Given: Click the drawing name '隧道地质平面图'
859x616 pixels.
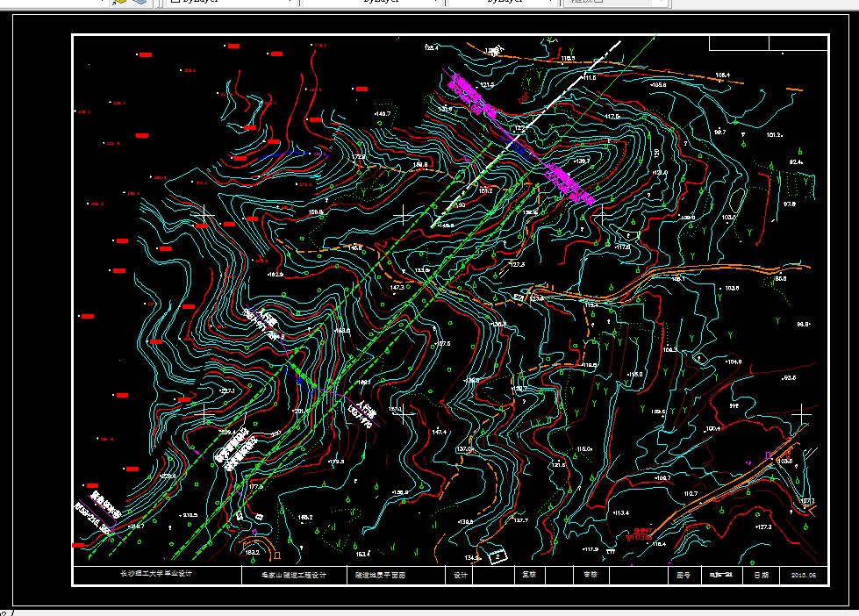Looking at the screenshot, I should (380, 575).
